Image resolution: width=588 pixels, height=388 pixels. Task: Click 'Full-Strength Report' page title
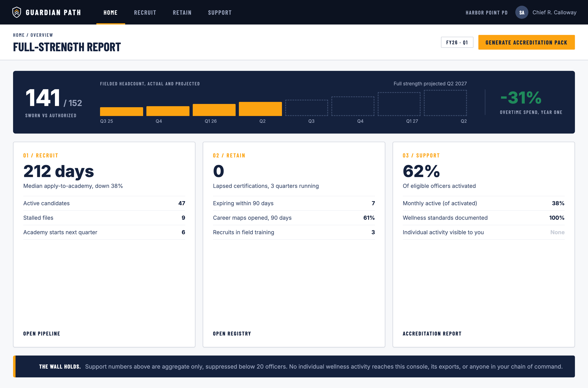67,47
